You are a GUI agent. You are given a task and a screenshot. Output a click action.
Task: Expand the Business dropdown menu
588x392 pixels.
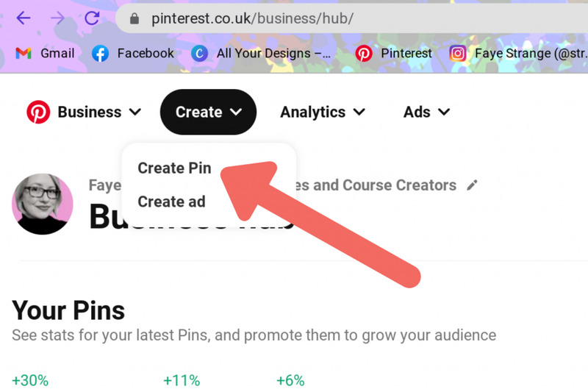point(99,112)
